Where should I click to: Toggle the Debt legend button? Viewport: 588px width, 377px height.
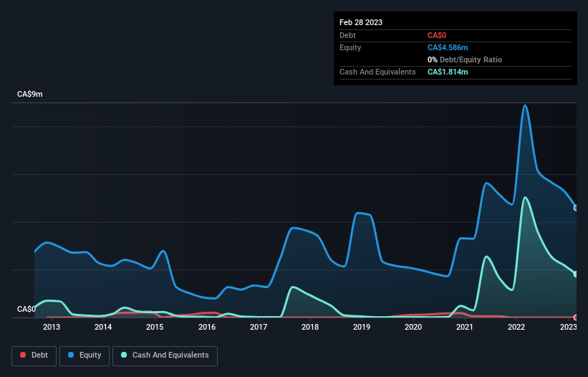[x=34, y=355]
